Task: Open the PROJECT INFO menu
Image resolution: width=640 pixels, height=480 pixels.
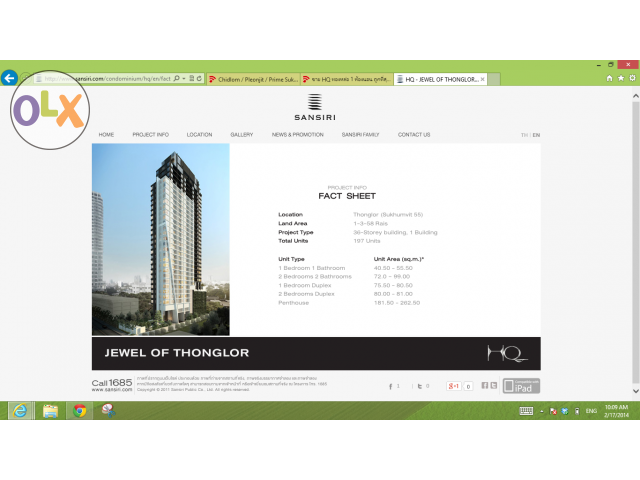Action: coord(150,134)
